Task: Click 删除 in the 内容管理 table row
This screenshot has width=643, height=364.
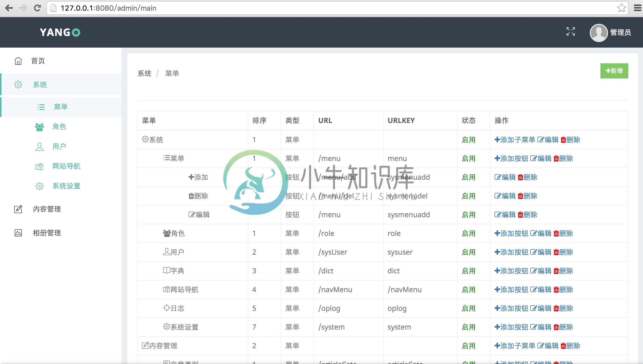Action: pyautogui.click(x=571, y=346)
